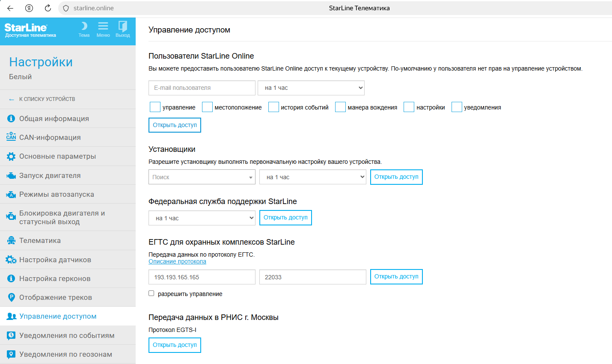612x364 pixels.
Task: Click the Выход (exit) door icon
Action: pyautogui.click(x=123, y=27)
